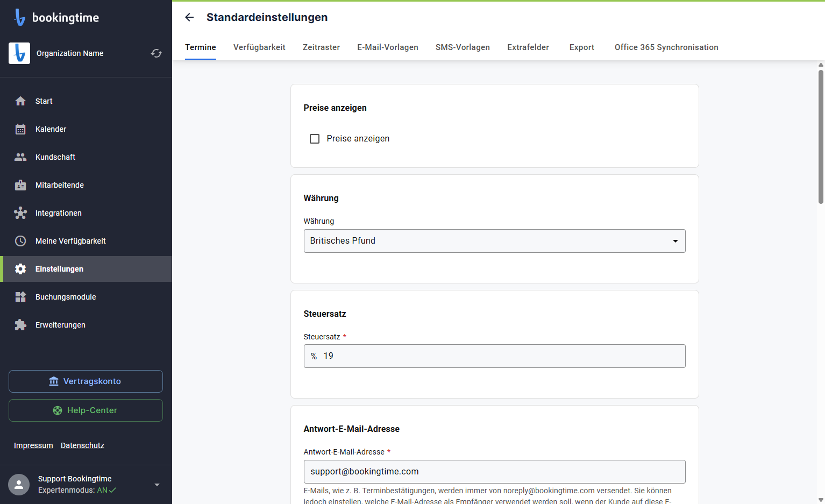825x504 pixels.
Task: Click the Einstellungen gear icon
Action: click(20, 269)
